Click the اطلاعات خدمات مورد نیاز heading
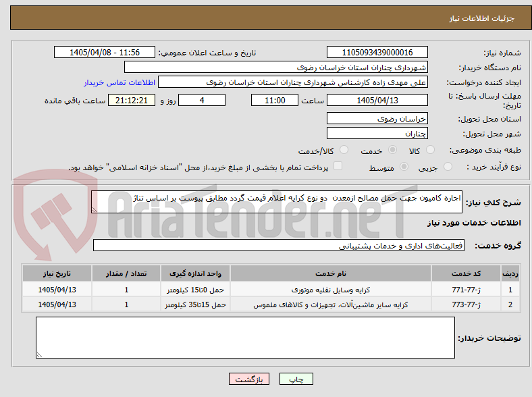 (x=474, y=223)
